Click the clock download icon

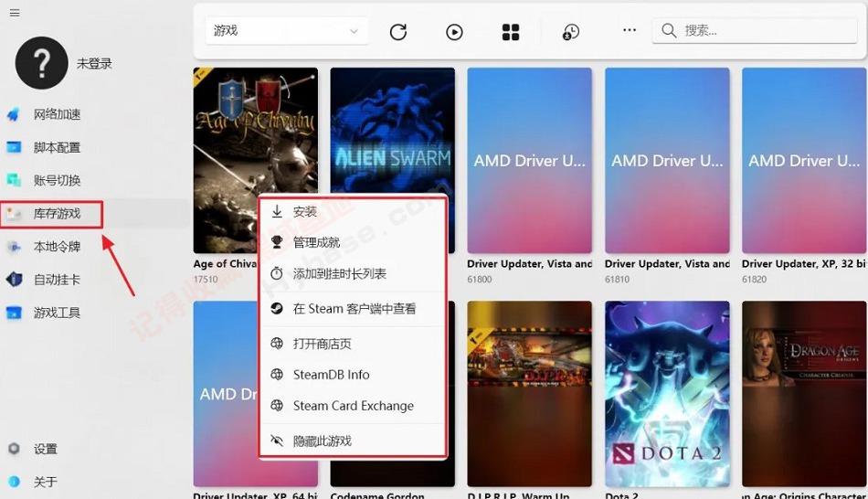571,32
